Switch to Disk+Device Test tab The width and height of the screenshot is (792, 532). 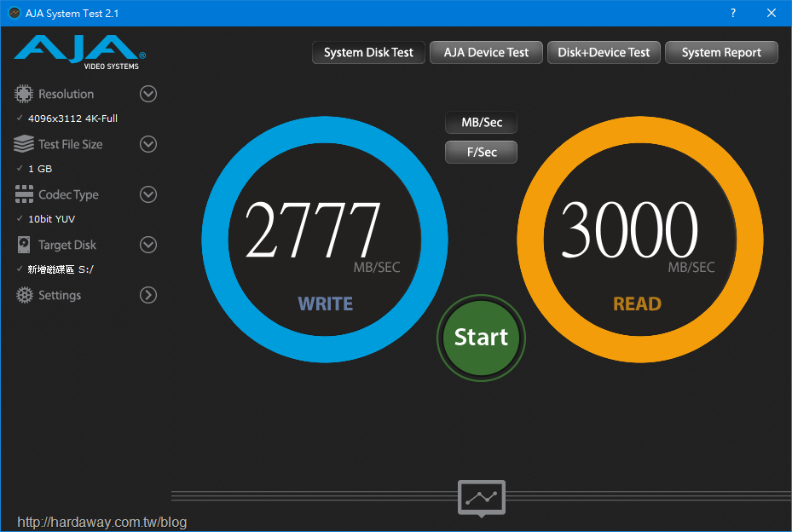[x=604, y=53]
